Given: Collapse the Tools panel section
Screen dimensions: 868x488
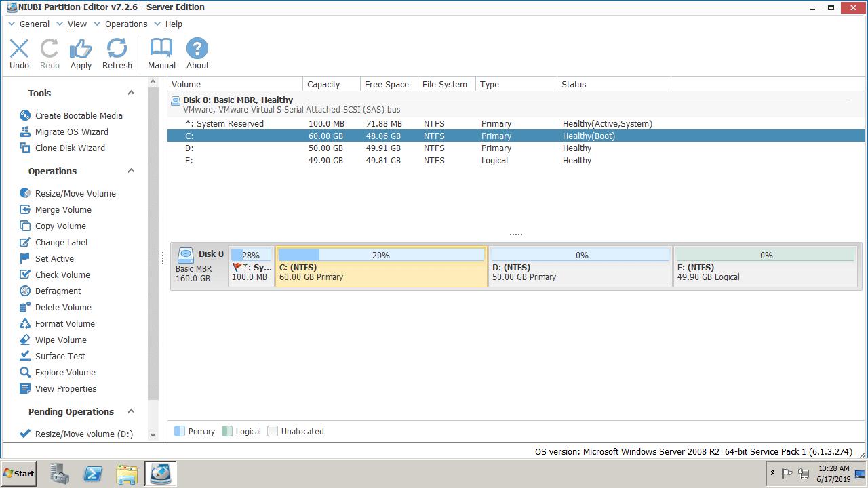Looking at the screenshot, I should tap(132, 94).
